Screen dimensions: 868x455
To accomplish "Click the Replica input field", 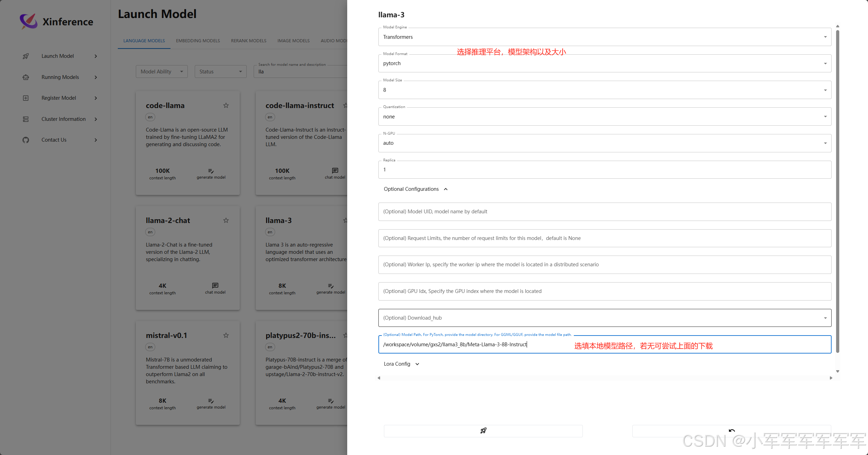I will pos(605,170).
